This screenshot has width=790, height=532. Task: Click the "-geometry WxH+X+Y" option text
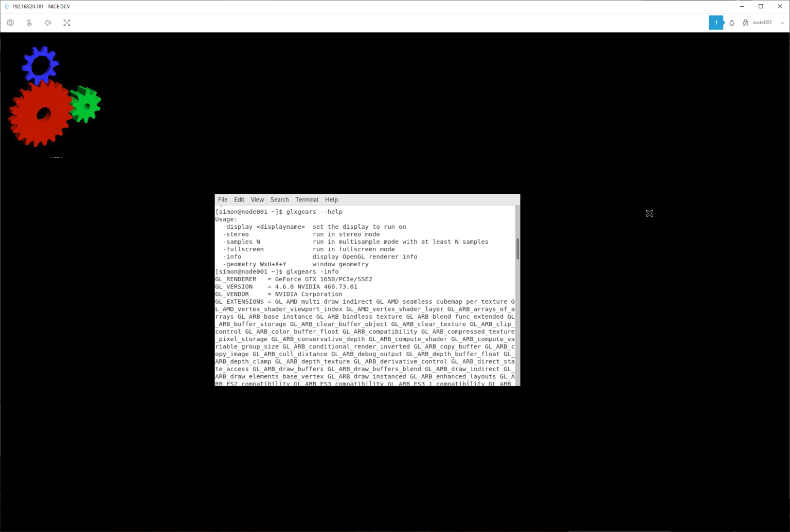point(255,264)
